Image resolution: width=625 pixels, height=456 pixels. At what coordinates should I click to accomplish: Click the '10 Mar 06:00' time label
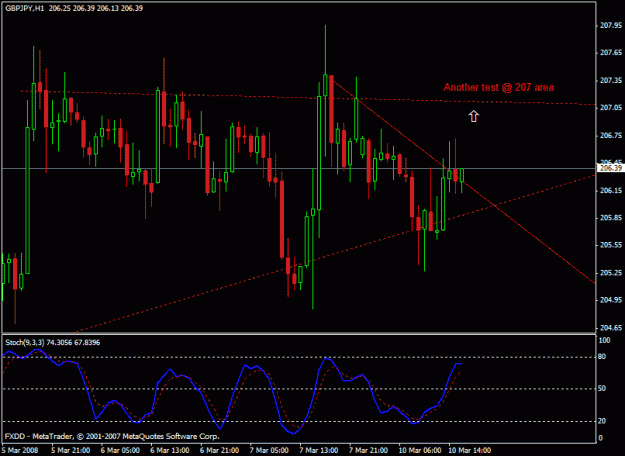click(x=420, y=450)
